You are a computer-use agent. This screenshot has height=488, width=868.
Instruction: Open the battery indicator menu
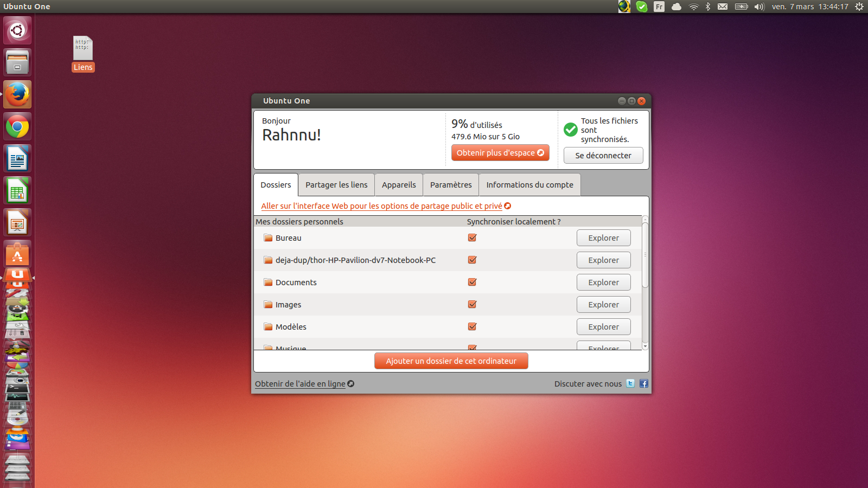[x=741, y=7]
